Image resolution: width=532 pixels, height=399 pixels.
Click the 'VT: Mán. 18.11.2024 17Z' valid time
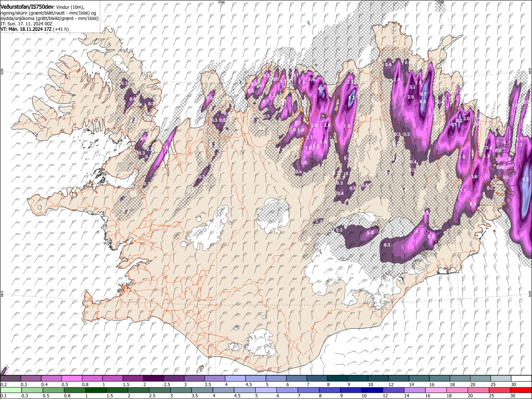pyautogui.click(x=26, y=29)
